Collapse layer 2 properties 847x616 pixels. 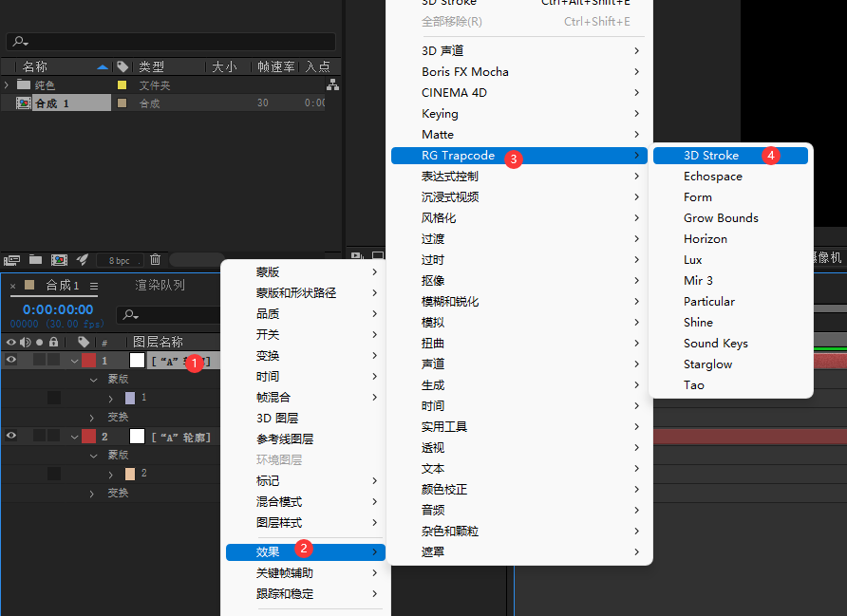coord(75,437)
